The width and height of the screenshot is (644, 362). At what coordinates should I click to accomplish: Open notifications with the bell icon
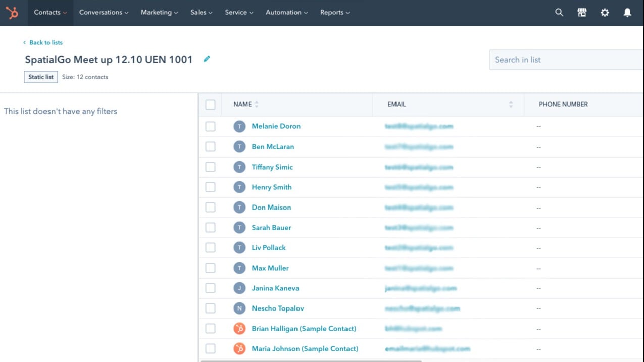(627, 12)
